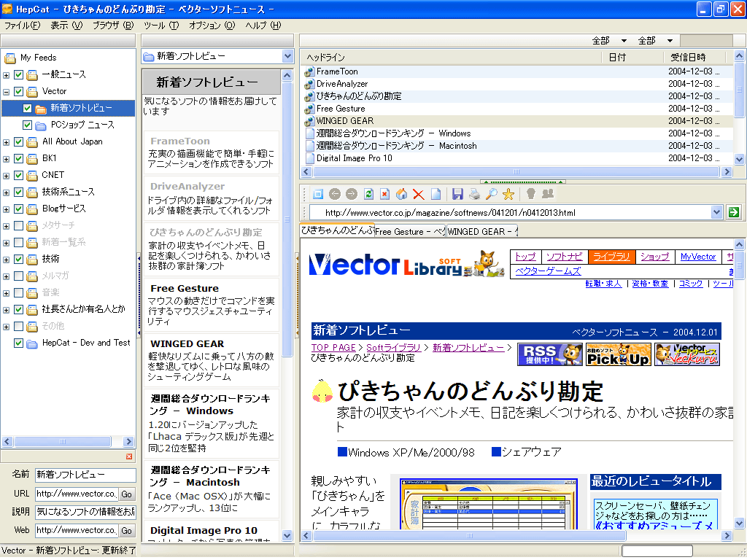The width and height of the screenshot is (747, 560).
Task: Expand the 技術系ニュース tree node
Action: click(6, 192)
